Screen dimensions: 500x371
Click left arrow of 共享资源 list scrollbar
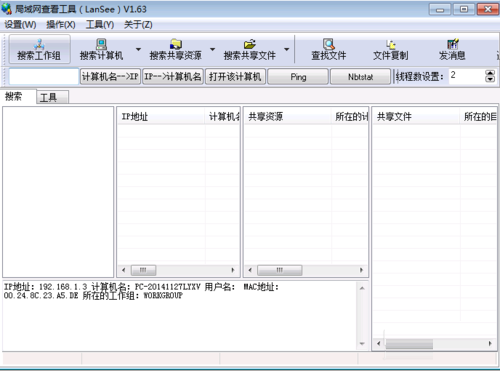coord(250,270)
